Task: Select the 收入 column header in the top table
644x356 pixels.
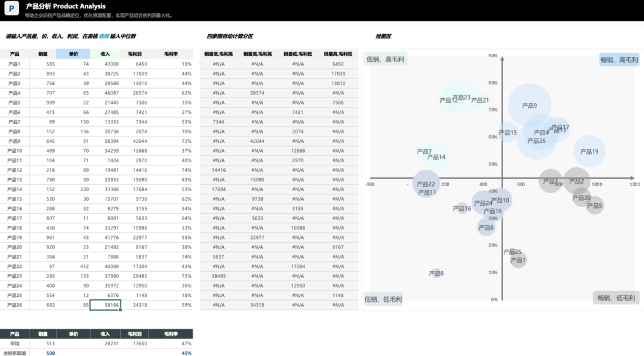Action: point(105,54)
